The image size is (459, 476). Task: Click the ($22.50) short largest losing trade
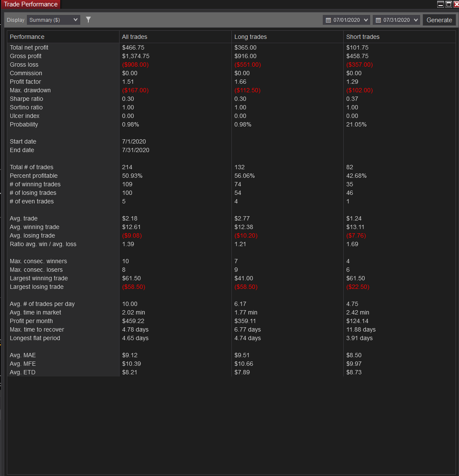pos(358,287)
